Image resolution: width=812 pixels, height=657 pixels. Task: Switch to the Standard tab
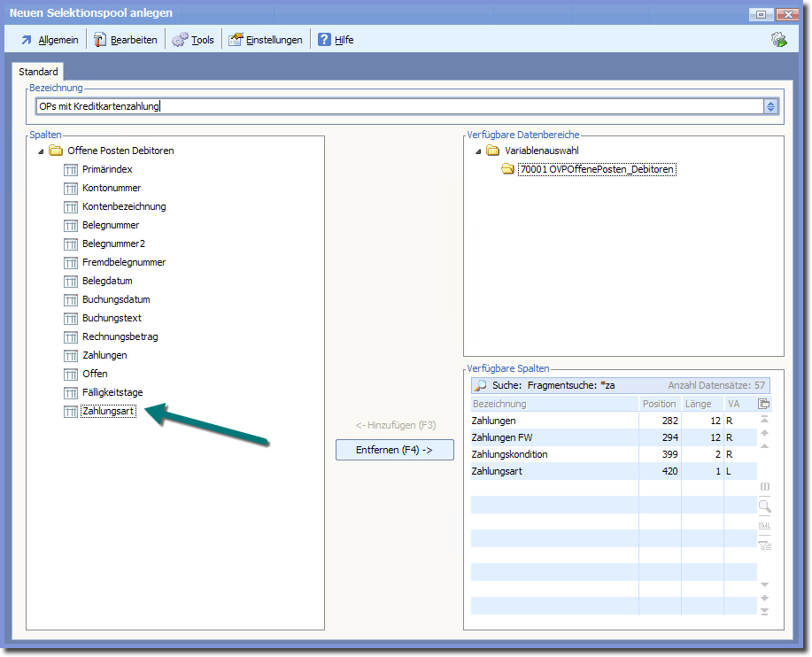click(38, 72)
